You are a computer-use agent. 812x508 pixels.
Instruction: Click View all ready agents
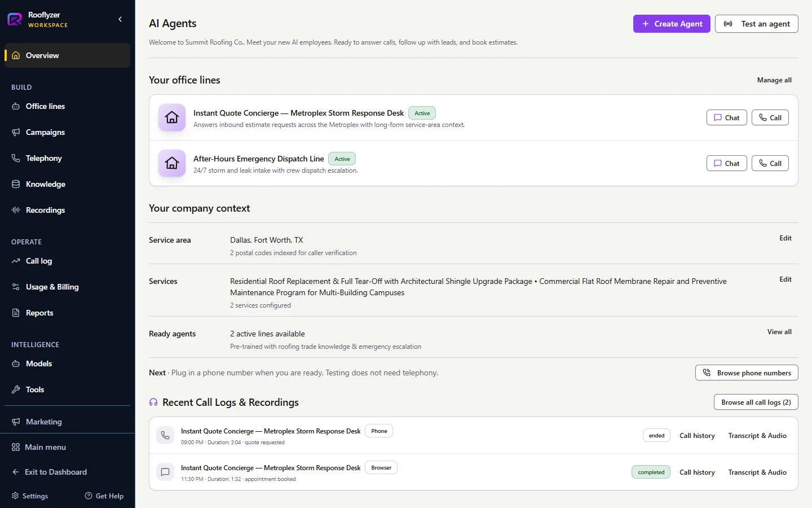pos(779,332)
